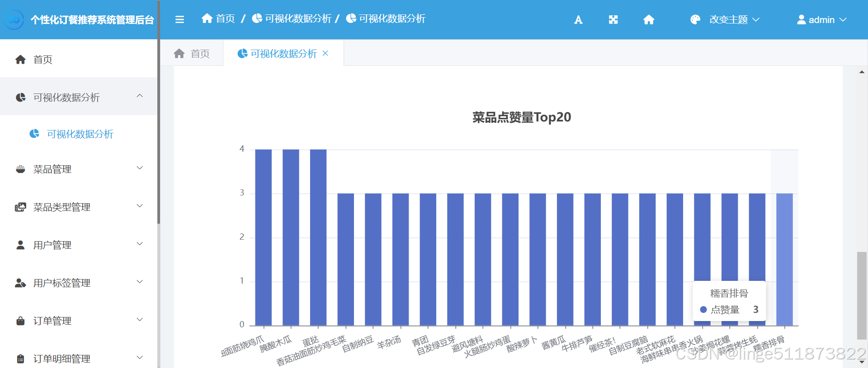Close the 可视化数据分析 tab
The width and height of the screenshot is (868, 368).
point(325,53)
